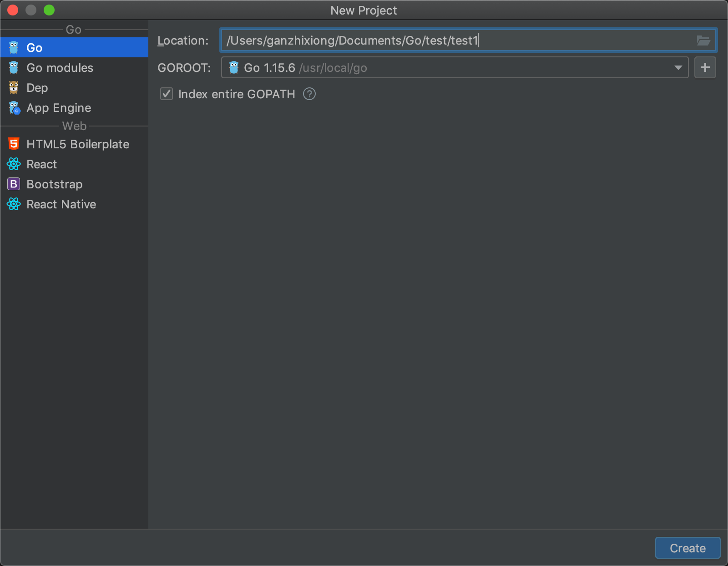
Task: Click the Dep project icon
Action: coord(14,87)
